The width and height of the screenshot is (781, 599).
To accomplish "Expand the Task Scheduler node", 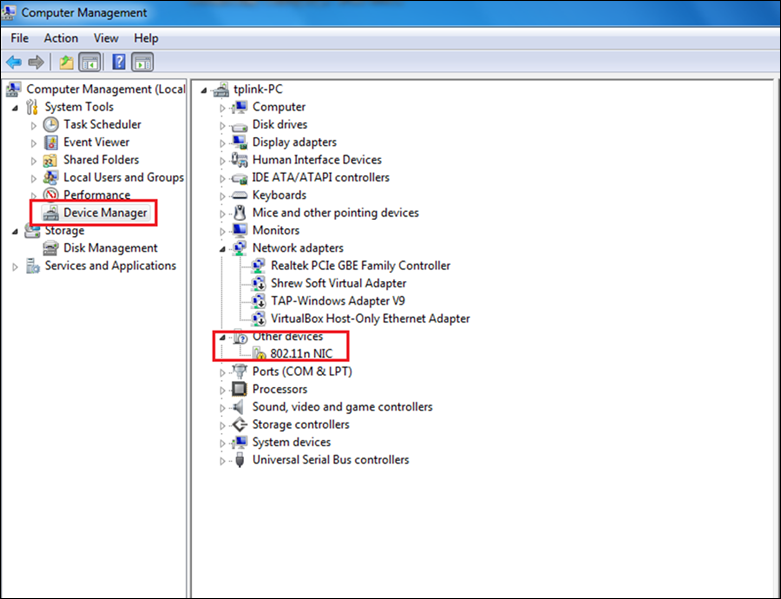I will 33,125.
